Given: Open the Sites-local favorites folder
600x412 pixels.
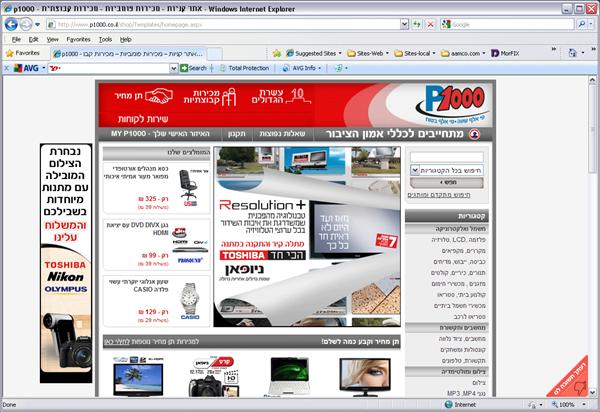Looking at the screenshot, I should coord(415,54).
